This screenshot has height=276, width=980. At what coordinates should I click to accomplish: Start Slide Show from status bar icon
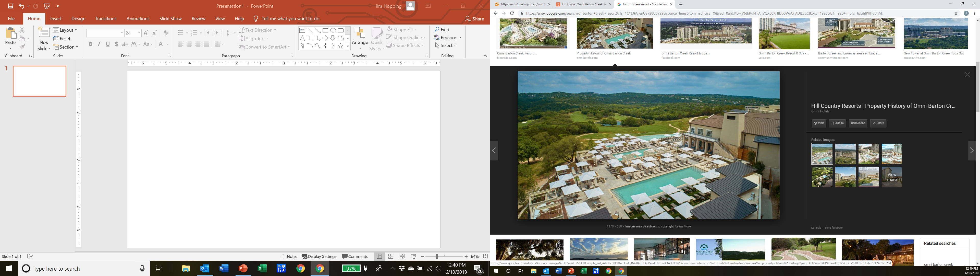click(x=414, y=257)
